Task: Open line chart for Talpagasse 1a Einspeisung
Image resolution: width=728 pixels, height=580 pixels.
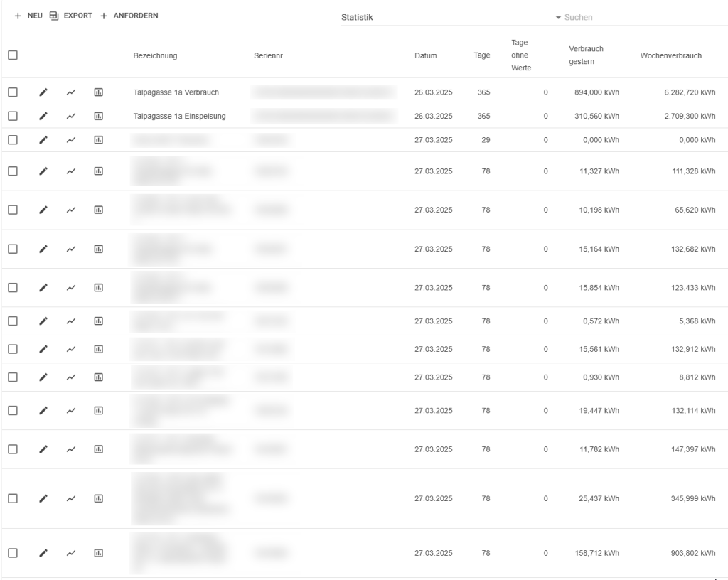Action: coord(71,116)
